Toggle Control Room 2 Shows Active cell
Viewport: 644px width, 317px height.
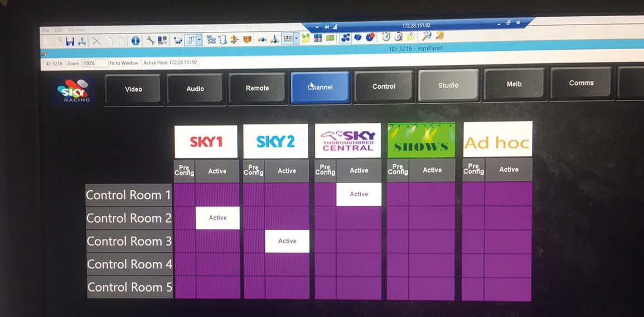click(x=432, y=218)
